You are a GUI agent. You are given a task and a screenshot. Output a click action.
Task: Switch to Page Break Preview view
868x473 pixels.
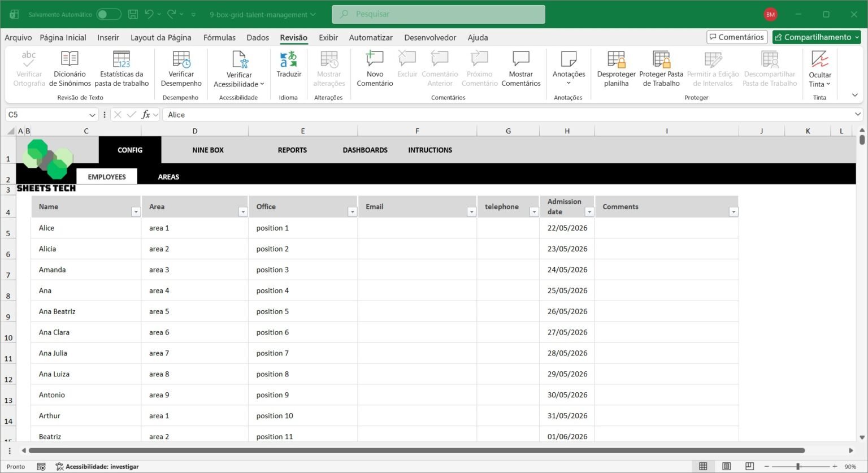[749, 466]
